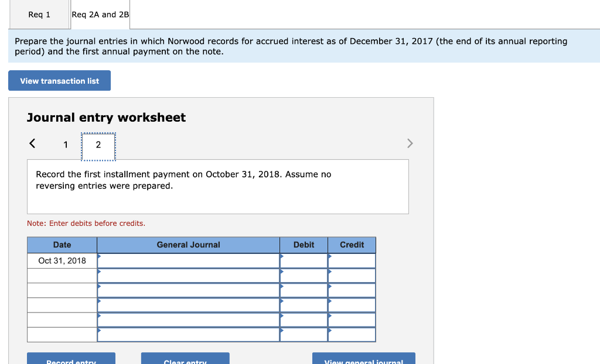
Task: Click the Clear entry button
Action: 185,359
